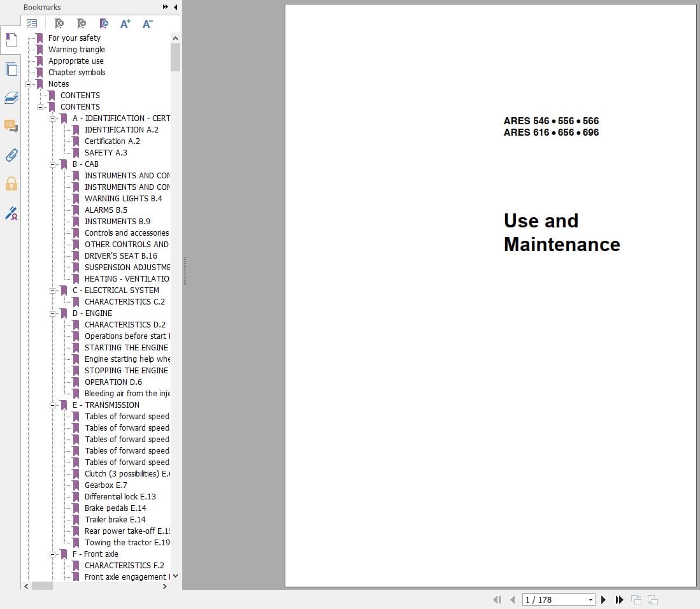Open the IDENTIFICATION A.2 bookmark
This screenshot has height=609, width=700.
pos(122,129)
